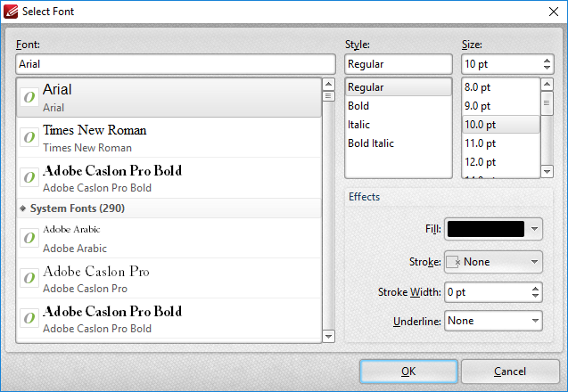Open the Underline dropdown
Viewport: 568px width, 392px height.
[493, 321]
